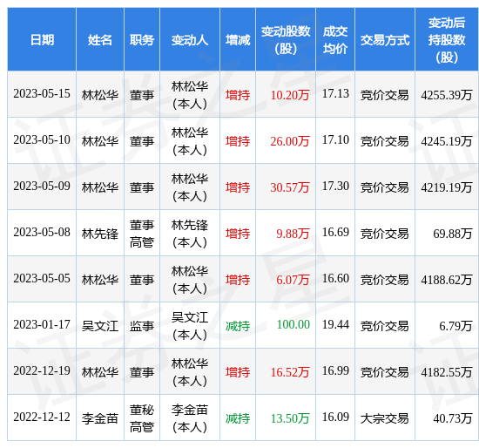Click the green 100.00 share change value
This screenshot has width=479, height=448.
pyautogui.click(x=293, y=324)
